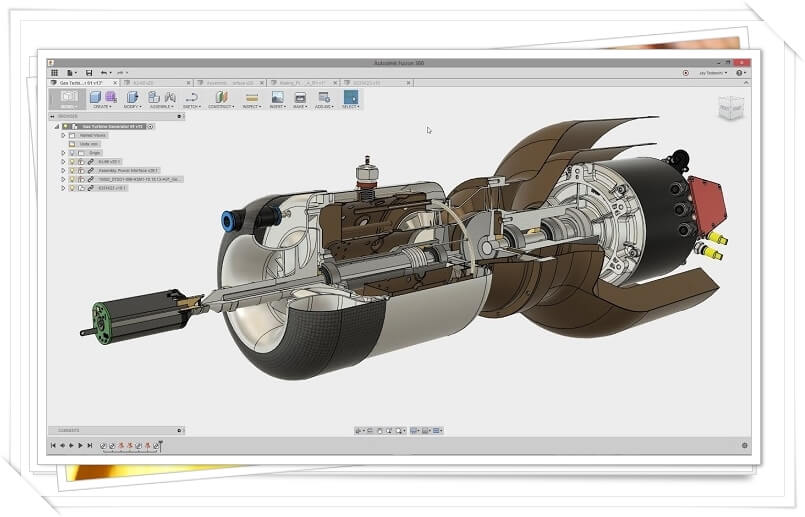Open the user account name menu
Image resolution: width=805 pixels, height=517 pixels.
coord(713,72)
